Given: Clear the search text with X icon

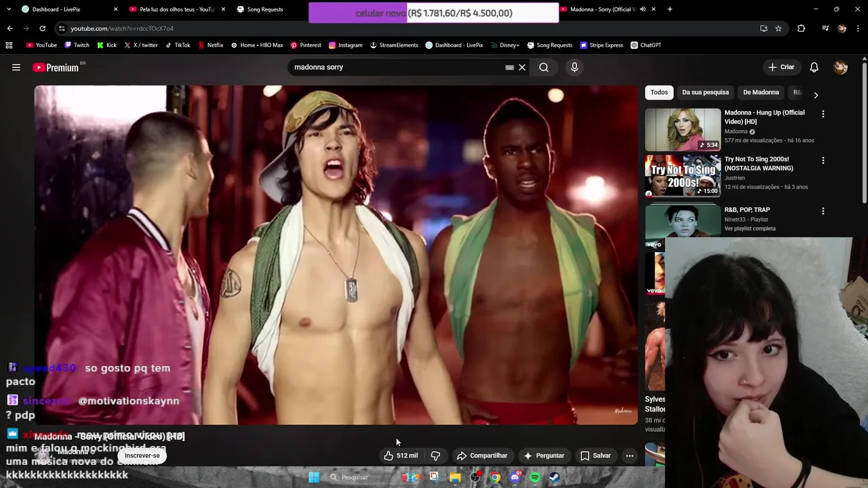Looking at the screenshot, I should (522, 67).
